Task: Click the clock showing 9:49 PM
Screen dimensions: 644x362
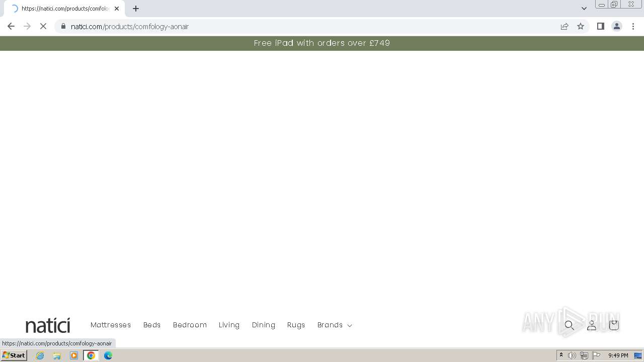Action: coord(618,355)
